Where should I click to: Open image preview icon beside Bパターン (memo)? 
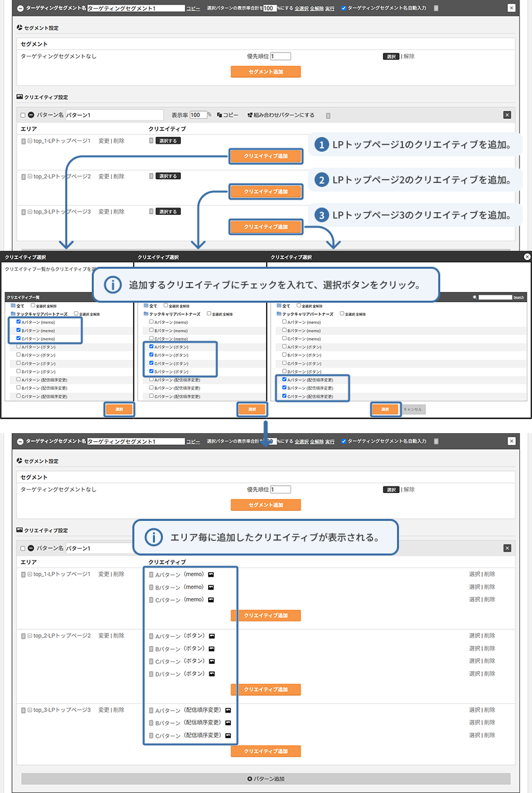point(211,587)
